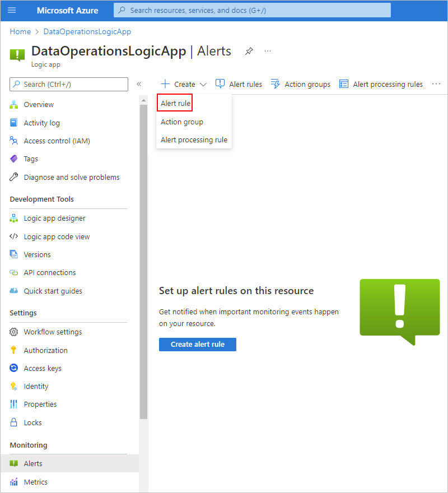Click the Access keys circular icon
The image size is (448, 493).
pyautogui.click(x=14, y=368)
